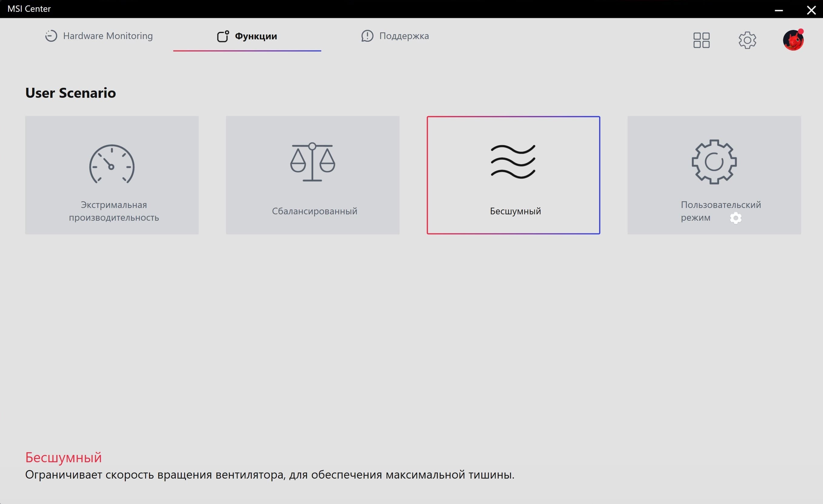
Task: Click the Hardware Monitoring clock icon
Action: tap(51, 36)
